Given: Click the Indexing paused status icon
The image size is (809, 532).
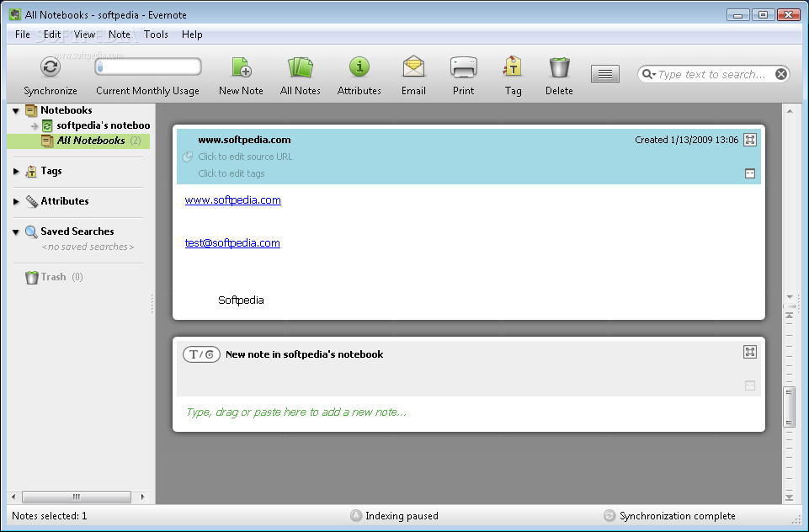Looking at the screenshot, I should click(x=356, y=516).
